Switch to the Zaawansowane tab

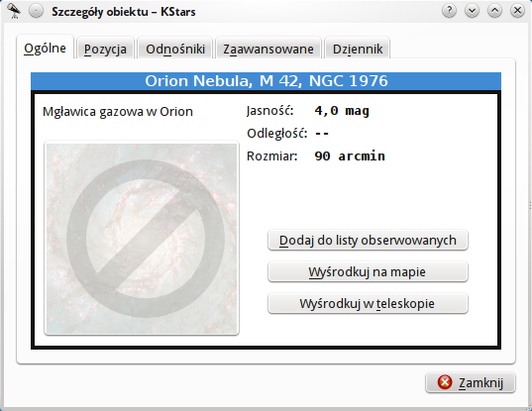click(268, 49)
